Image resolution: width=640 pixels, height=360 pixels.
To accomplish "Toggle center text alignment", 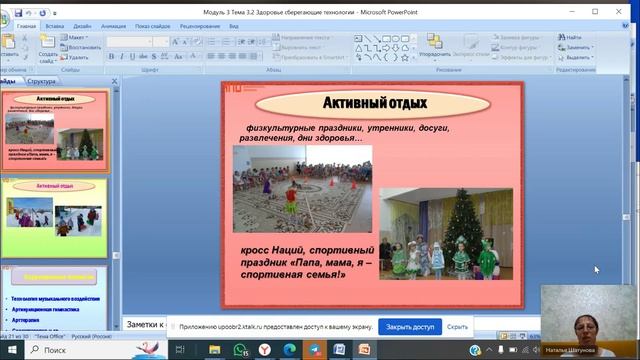I will pos(221,56).
